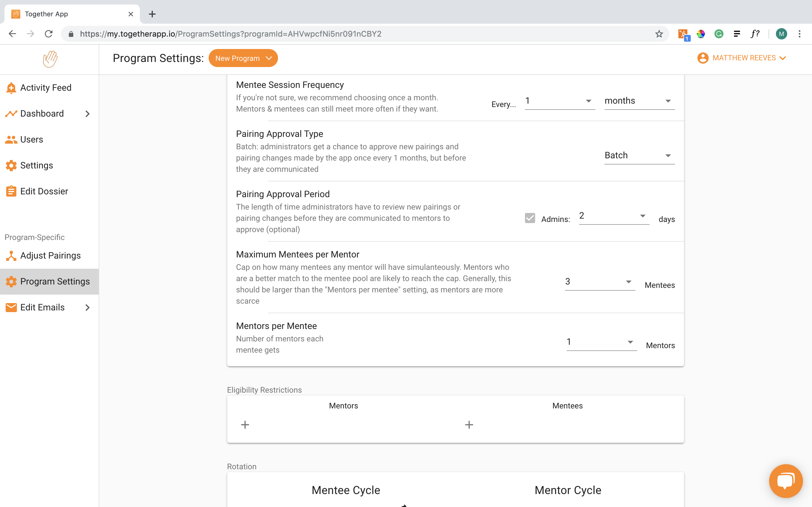Open the chat support bubble
This screenshot has height=507, width=812.
[x=786, y=481]
